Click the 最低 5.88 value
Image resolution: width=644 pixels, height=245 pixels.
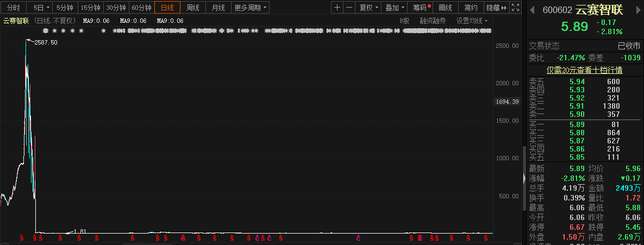(x=633, y=208)
